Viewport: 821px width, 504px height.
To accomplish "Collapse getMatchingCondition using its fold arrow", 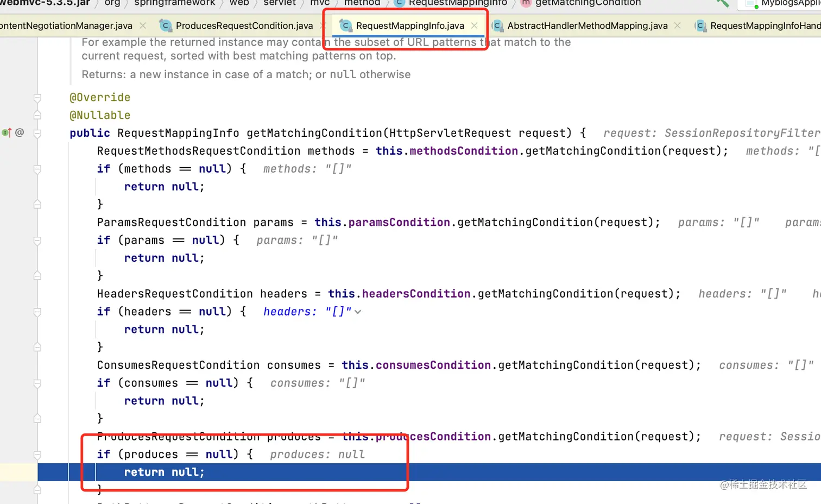I will [37, 133].
